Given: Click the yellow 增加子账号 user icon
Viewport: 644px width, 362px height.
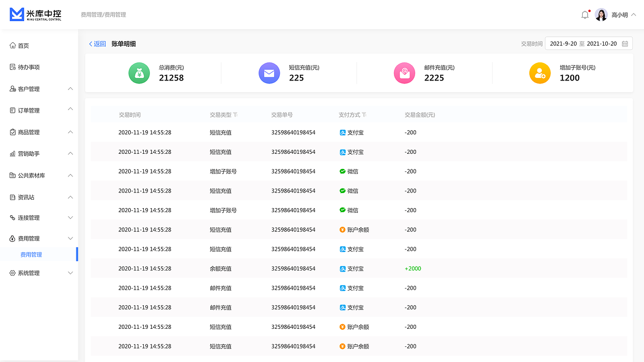Looking at the screenshot, I should pyautogui.click(x=540, y=73).
